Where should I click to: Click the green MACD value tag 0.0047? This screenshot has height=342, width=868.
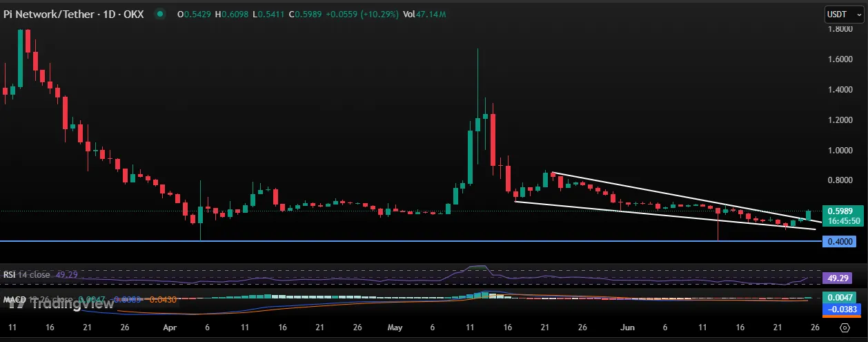tap(840, 296)
